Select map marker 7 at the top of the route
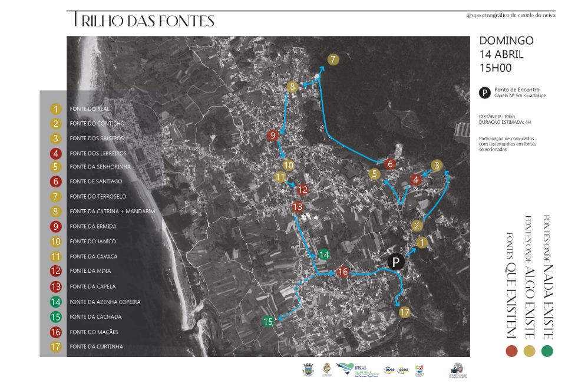 pos(333,60)
